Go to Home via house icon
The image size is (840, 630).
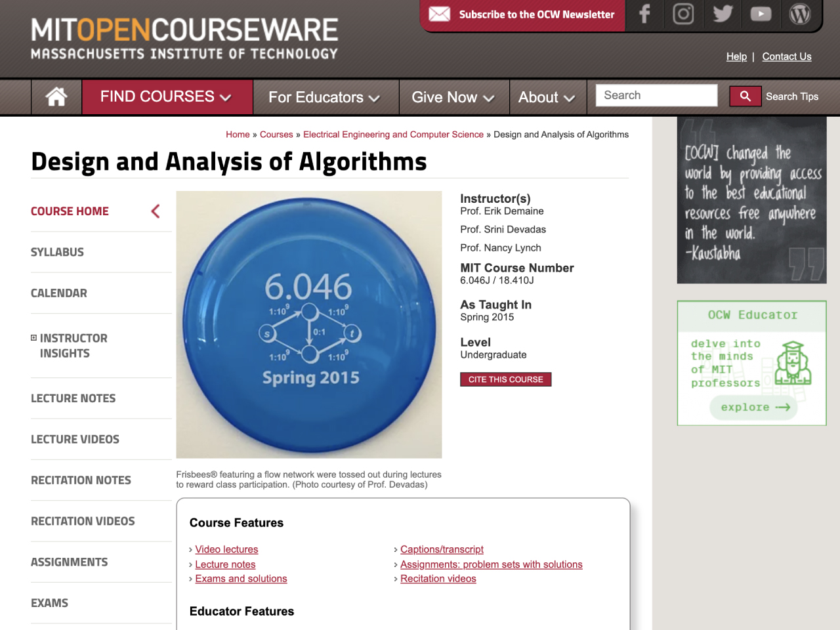[x=56, y=97]
